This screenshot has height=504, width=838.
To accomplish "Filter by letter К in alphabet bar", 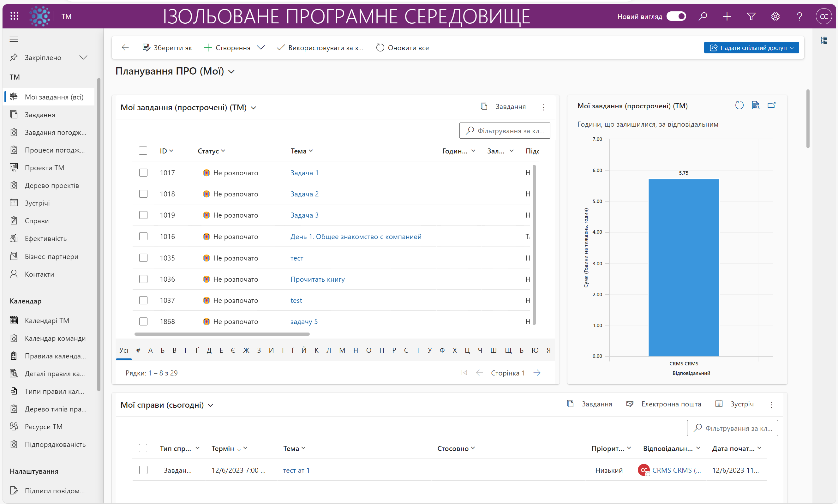I will (x=316, y=350).
